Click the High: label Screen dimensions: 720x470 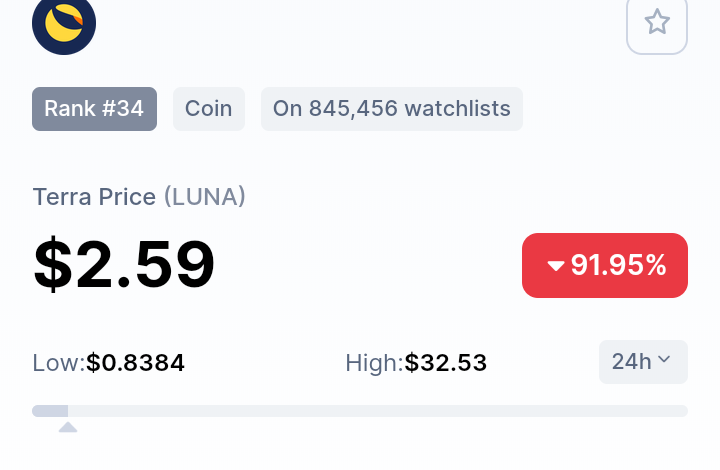374,363
